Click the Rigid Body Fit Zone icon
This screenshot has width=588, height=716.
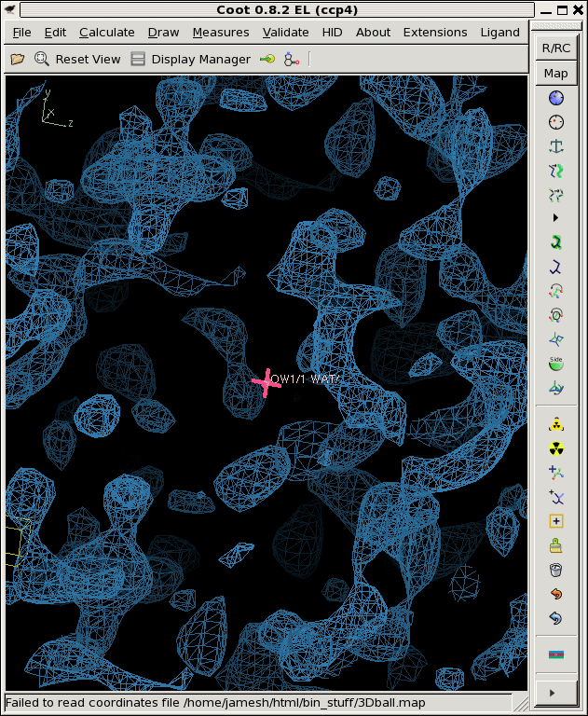[x=556, y=171]
